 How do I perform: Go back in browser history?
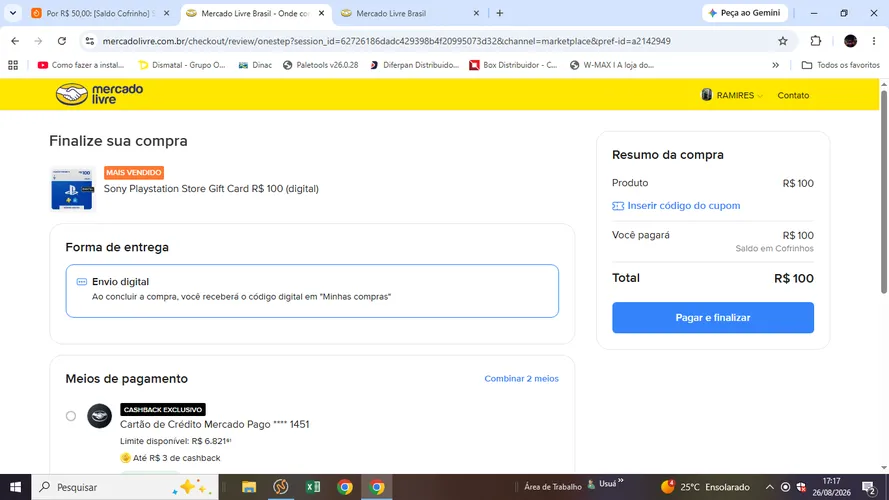click(x=15, y=41)
